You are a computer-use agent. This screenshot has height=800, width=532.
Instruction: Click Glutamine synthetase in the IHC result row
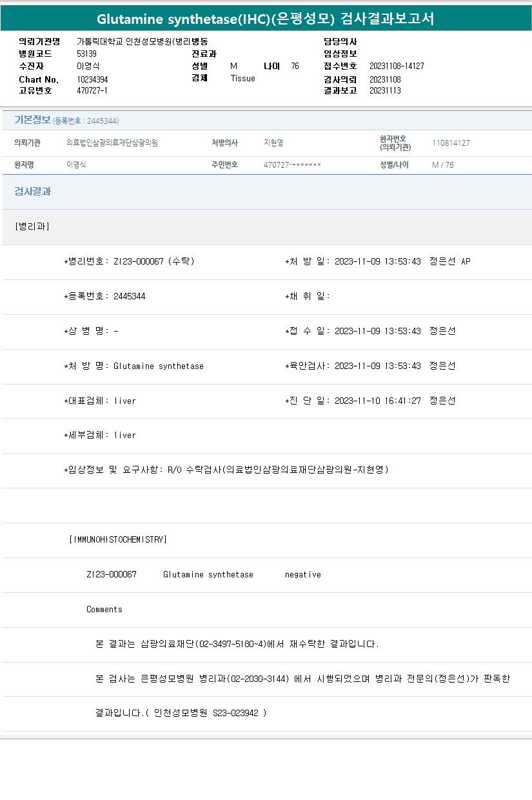click(208, 574)
